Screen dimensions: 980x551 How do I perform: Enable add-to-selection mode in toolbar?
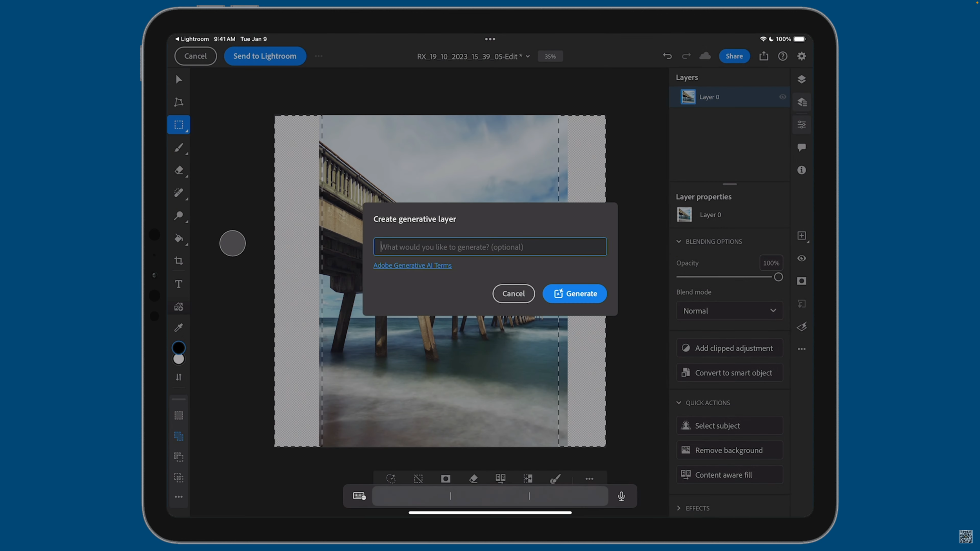pyautogui.click(x=179, y=436)
